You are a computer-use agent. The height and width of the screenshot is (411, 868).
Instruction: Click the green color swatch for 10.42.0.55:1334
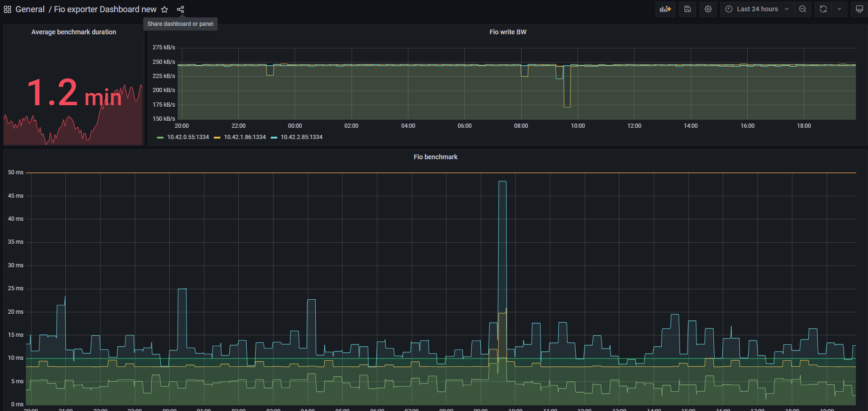click(160, 138)
